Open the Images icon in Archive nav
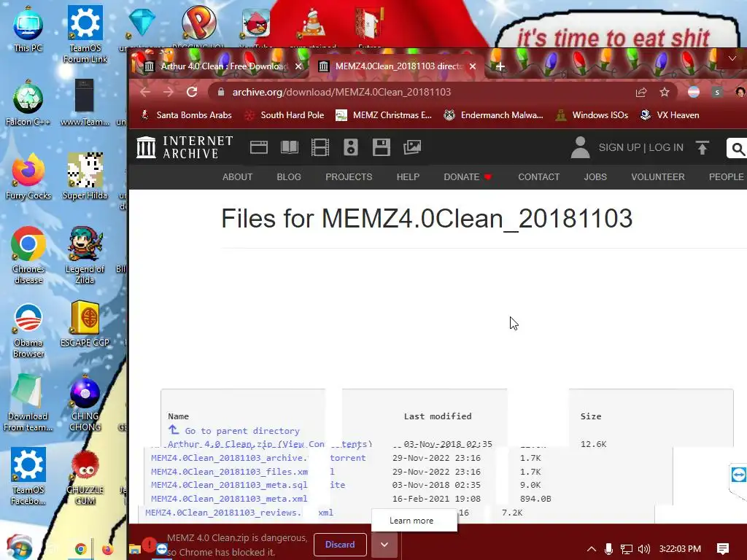This screenshot has width=747, height=560. (x=412, y=147)
